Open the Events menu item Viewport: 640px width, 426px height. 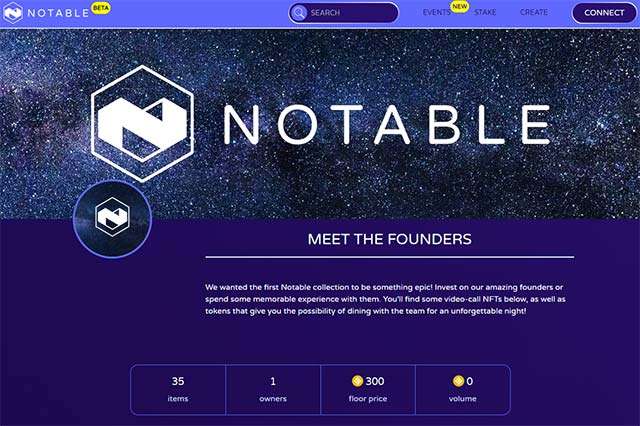(436, 13)
